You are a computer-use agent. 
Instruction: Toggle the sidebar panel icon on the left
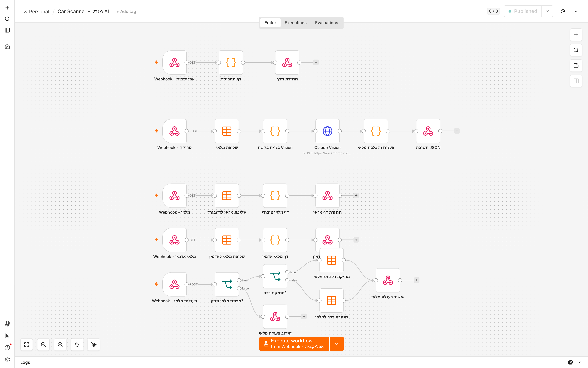pos(7,30)
